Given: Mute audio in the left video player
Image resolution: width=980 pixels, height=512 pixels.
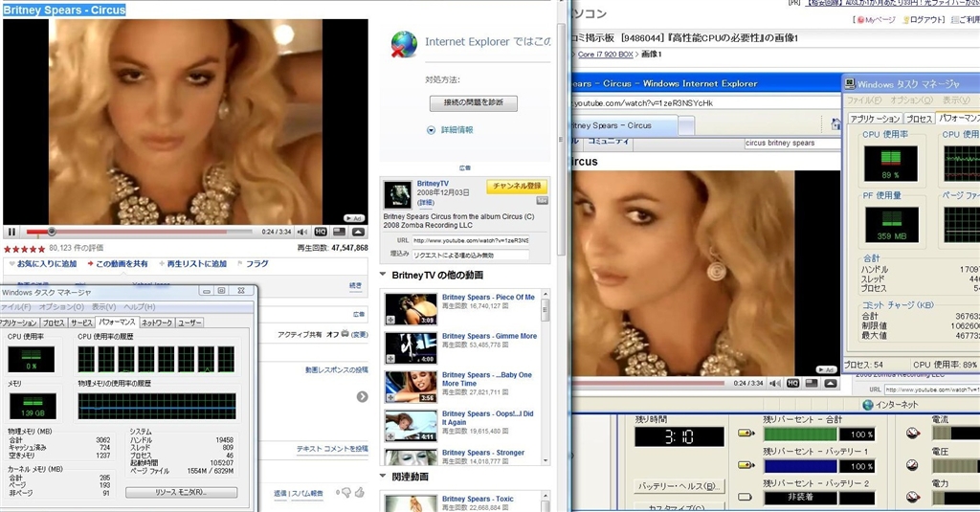Looking at the screenshot, I should pos(302,232).
